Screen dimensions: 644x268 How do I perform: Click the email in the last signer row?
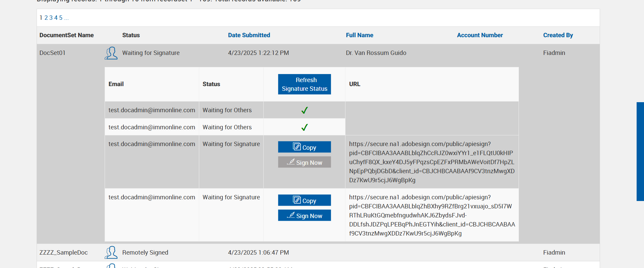pyautogui.click(x=152, y=197)
